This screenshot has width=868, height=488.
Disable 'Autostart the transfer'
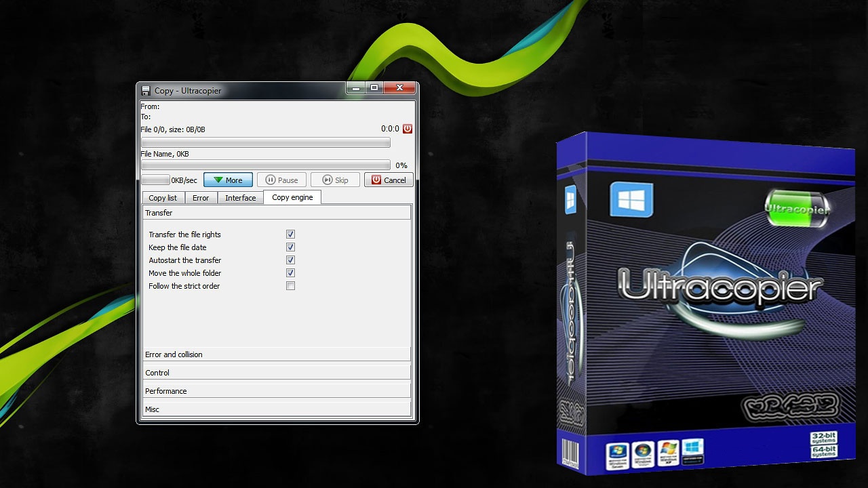point(290,260)
